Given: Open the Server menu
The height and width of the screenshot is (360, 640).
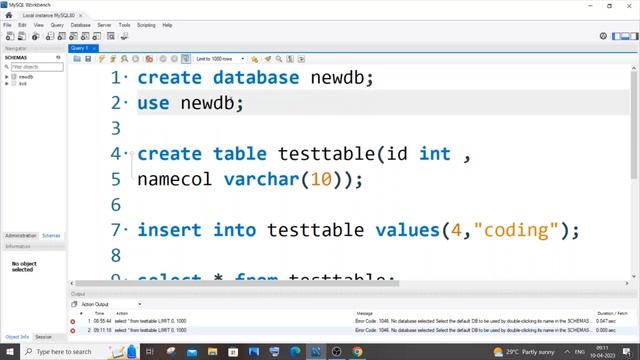Looking at the screenshot, I should tap(104, 25).
